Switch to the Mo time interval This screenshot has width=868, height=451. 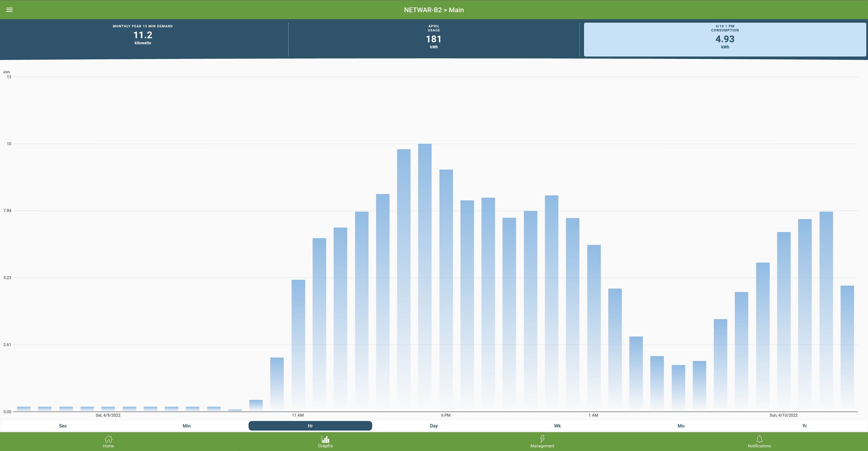coord(681,426)
